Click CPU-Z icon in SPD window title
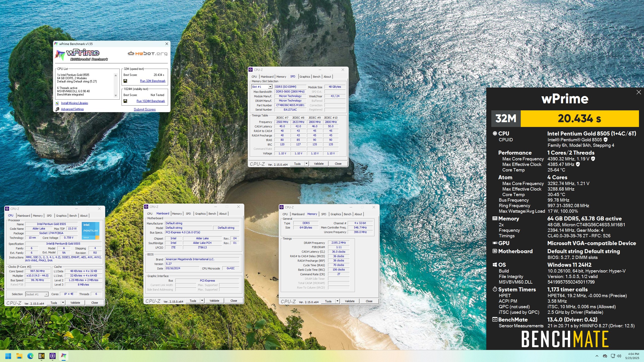 [251, 70]
